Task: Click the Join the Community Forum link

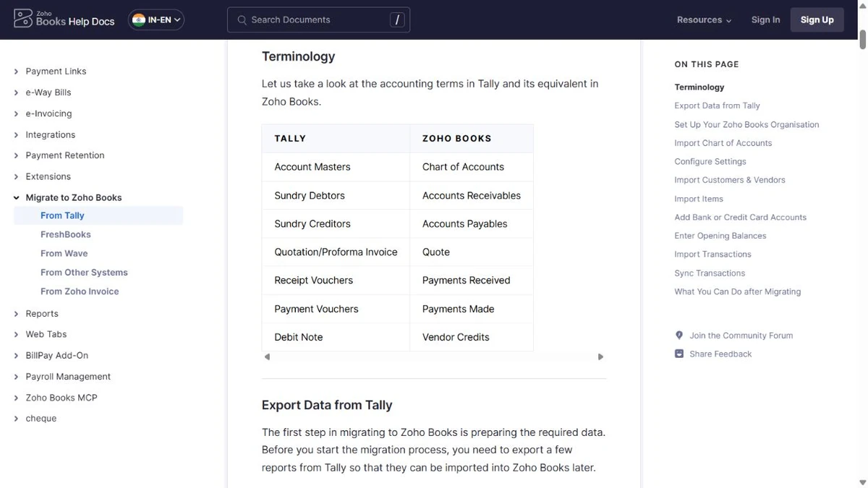Action: point(741,335)
